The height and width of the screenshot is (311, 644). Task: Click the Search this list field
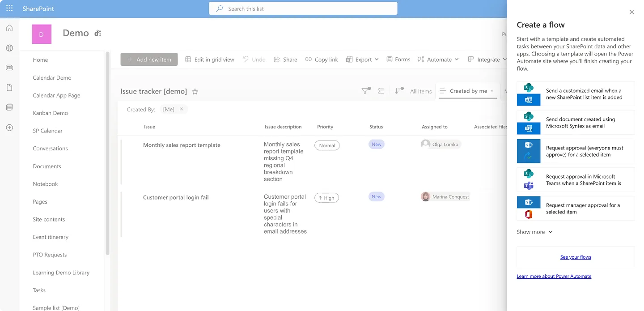tap(303, 9)
